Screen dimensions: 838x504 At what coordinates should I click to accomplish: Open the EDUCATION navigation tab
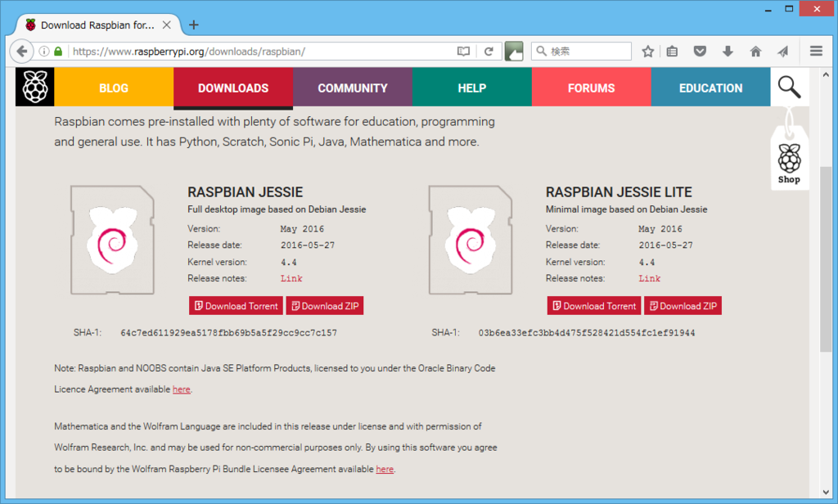(x=711, y=87)
